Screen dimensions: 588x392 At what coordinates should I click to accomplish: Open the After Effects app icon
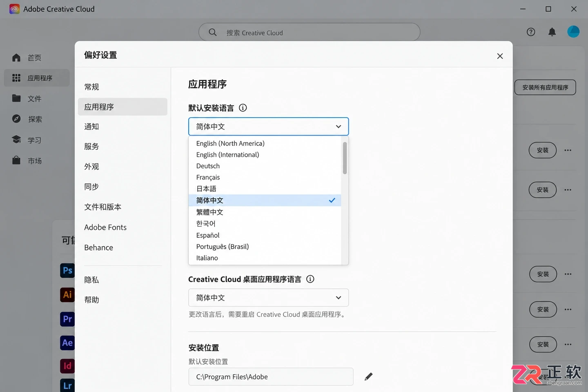pos(67,343)
